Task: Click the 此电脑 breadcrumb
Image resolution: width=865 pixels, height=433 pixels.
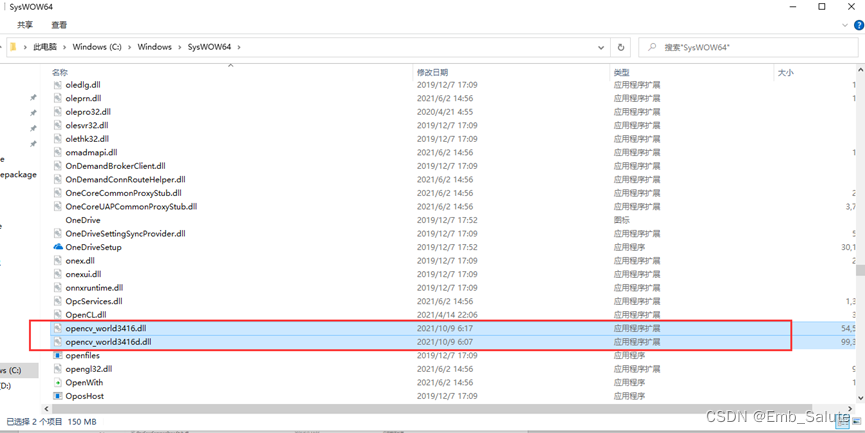Action: click(x=45, y=47)
